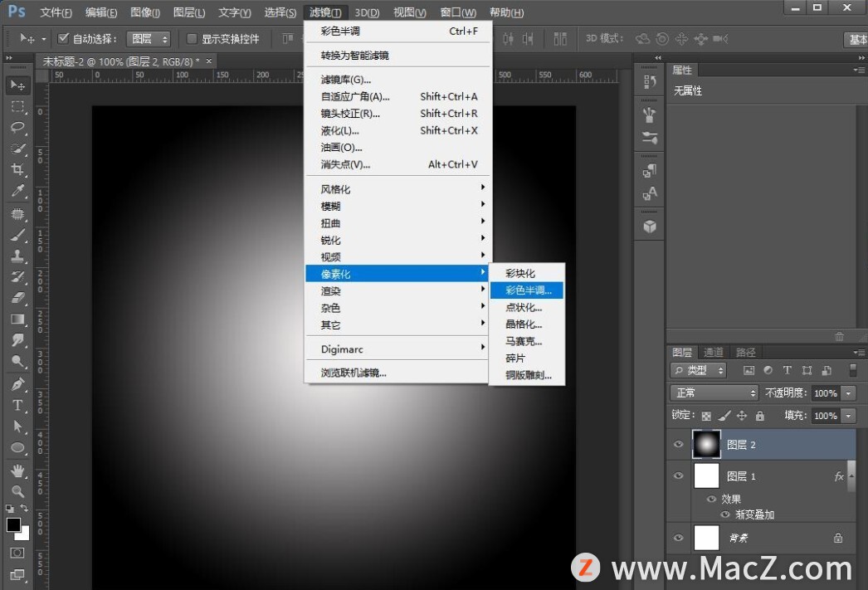Open the 不透明度 opacity arrow
The width and height of the screenshot is (868, 590).
point(849,393)
